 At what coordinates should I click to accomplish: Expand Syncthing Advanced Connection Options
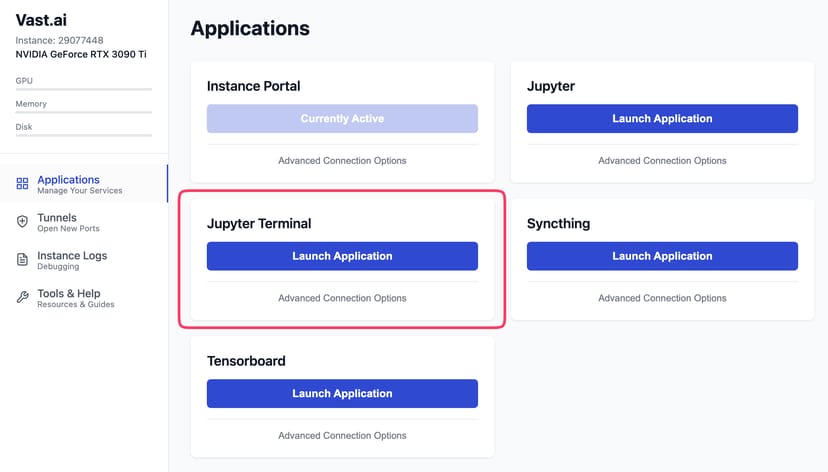tap(662, 298)
